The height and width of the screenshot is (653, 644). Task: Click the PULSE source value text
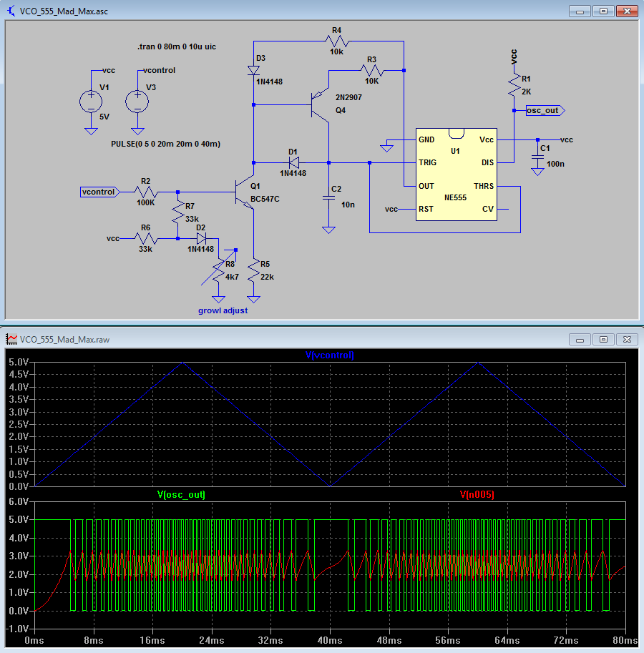[165, 144]
